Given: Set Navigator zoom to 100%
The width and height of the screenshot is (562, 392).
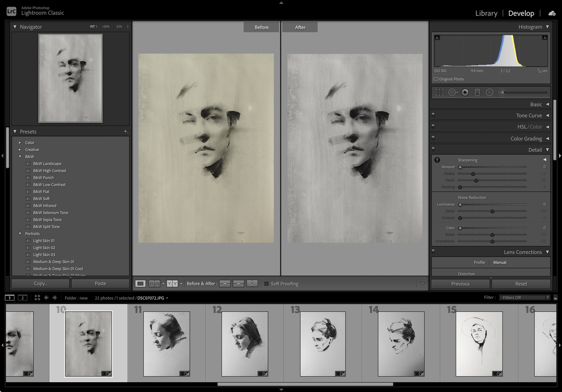Looking at the screenshot, I should coord(106,27).
